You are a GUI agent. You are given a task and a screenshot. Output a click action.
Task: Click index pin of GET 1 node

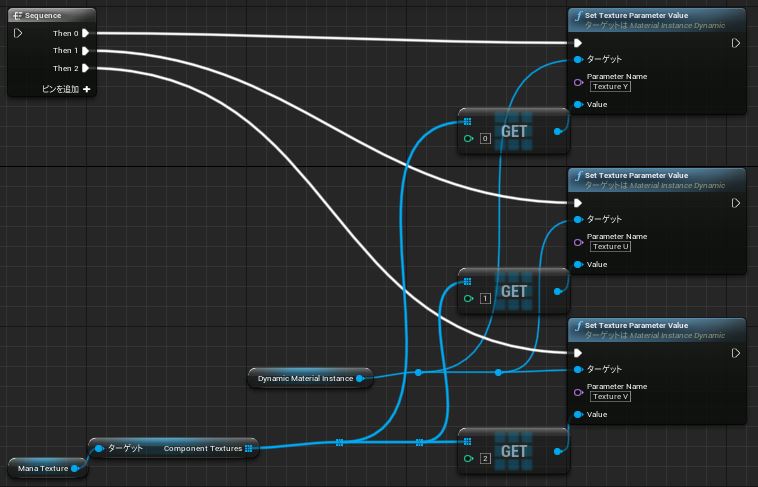tap(468, 299)
